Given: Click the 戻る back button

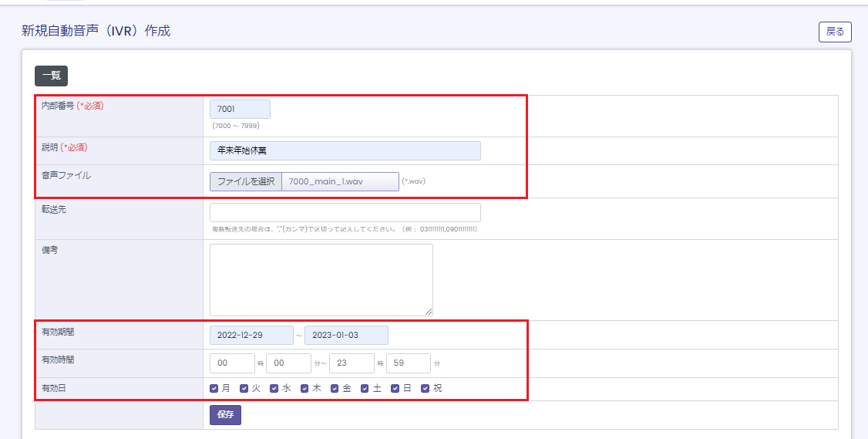Looking at the screenshot, I should (x=834, y=32).
